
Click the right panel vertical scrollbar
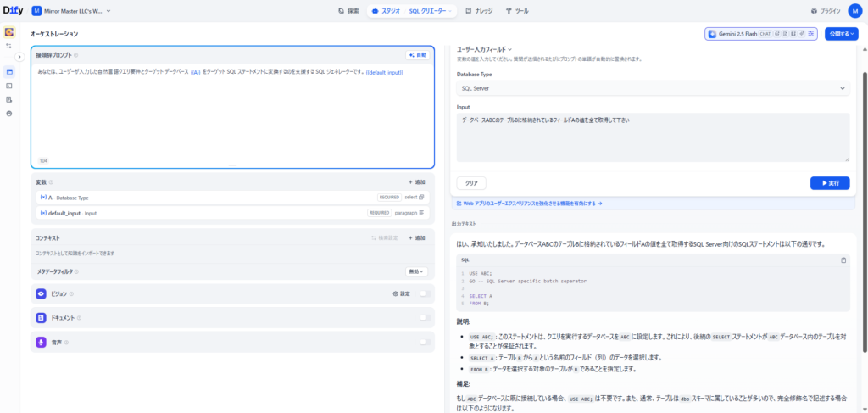point(865,210)
